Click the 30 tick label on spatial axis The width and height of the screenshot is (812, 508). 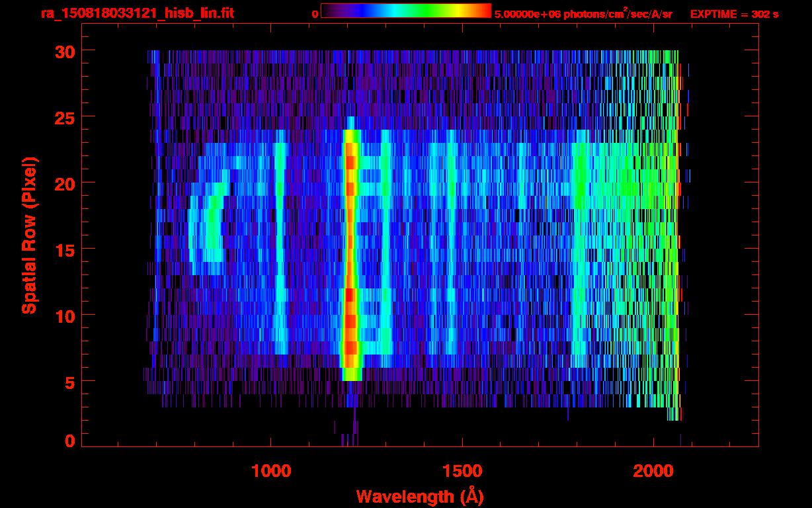pos(64,51)
